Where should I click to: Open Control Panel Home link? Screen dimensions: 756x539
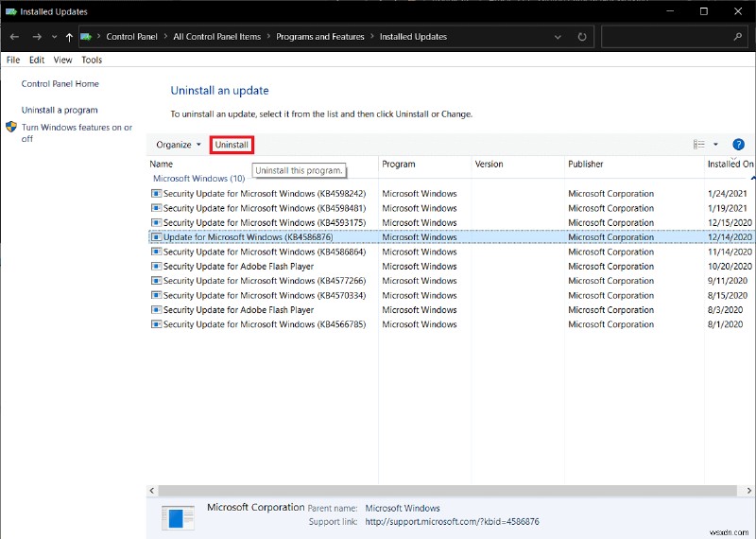(x=60, y=84)
